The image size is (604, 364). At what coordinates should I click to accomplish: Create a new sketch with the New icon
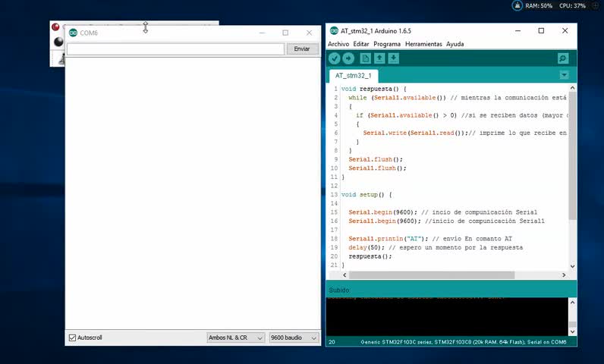(x=365, y=58)
